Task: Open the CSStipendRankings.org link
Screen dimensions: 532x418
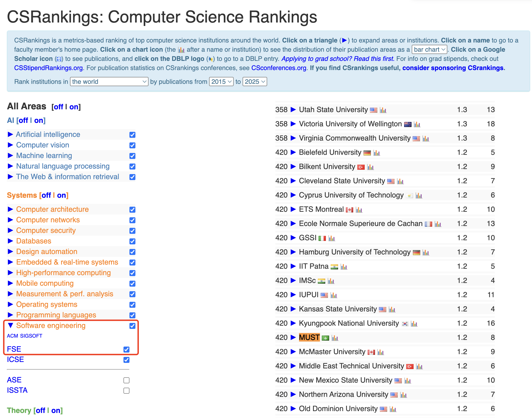Action: (48, 68)
